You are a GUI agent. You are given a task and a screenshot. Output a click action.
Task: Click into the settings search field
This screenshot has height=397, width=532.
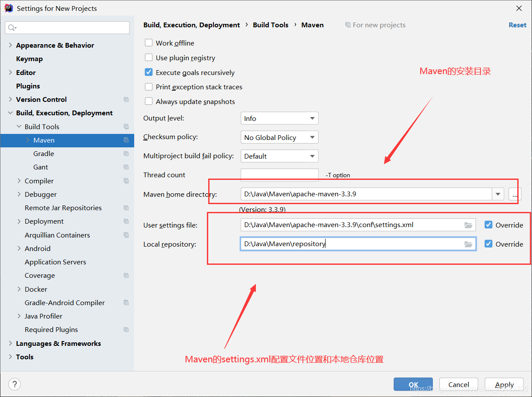click(x=67, y=28)
